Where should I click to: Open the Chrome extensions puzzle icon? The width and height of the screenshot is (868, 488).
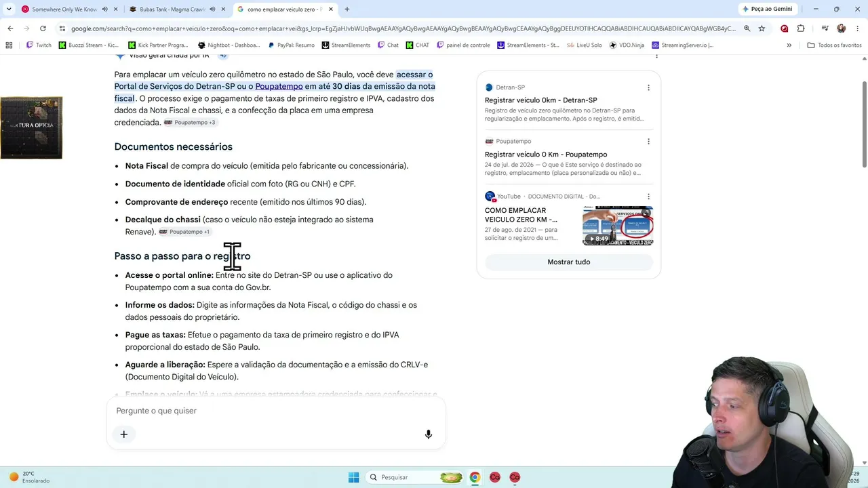[x=801, y=28]
